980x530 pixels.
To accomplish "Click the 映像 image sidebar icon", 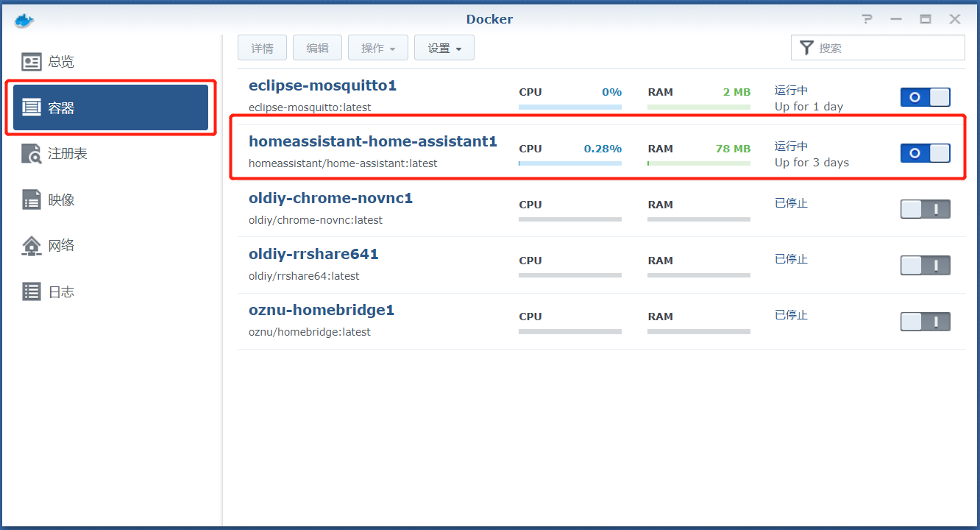I will click(x=32, y=199).
